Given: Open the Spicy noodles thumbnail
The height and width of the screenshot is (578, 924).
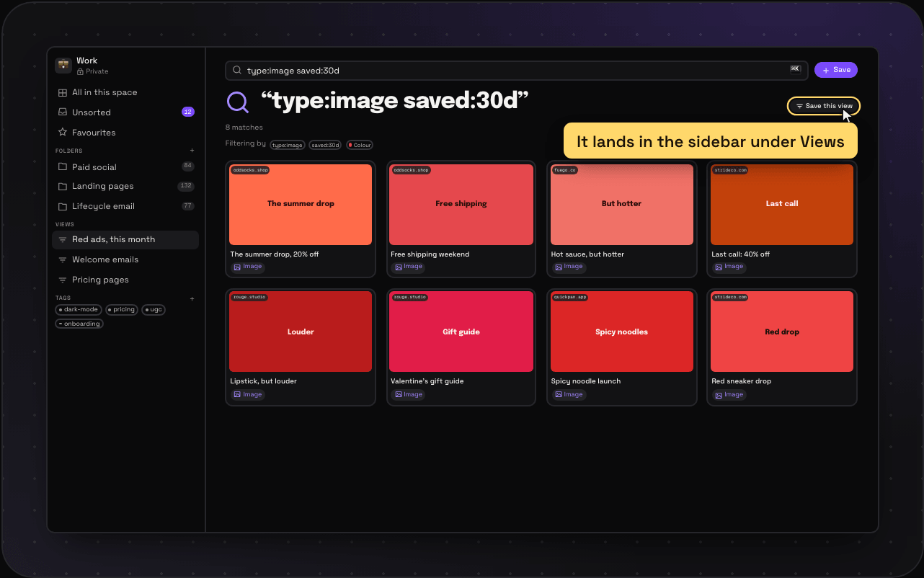Looking at the screenshot, I should [622, 332].
